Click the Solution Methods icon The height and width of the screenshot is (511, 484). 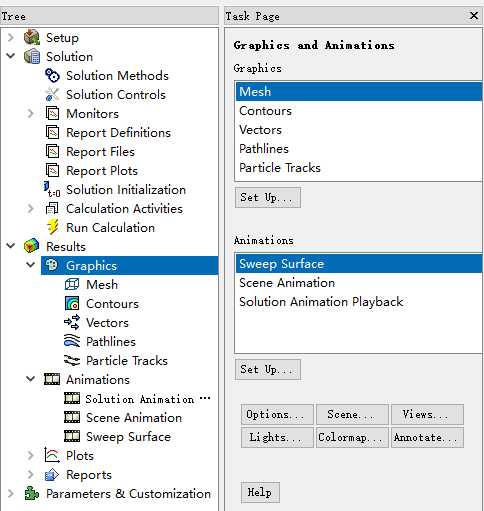pos(52,76)
